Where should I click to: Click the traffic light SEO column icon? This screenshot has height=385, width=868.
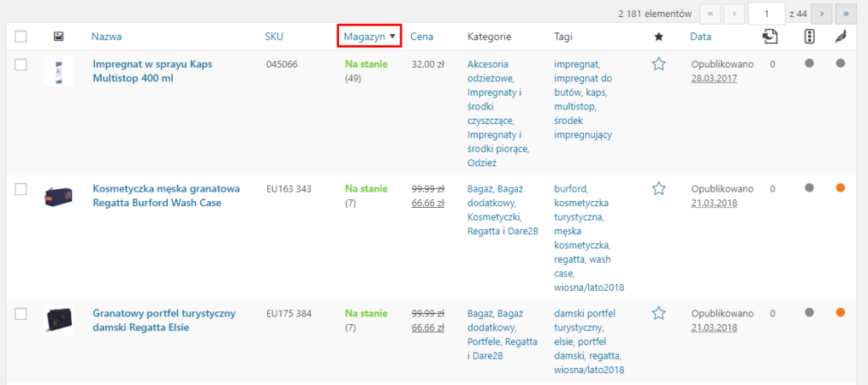pyautogui.click(x=809, y=36)
